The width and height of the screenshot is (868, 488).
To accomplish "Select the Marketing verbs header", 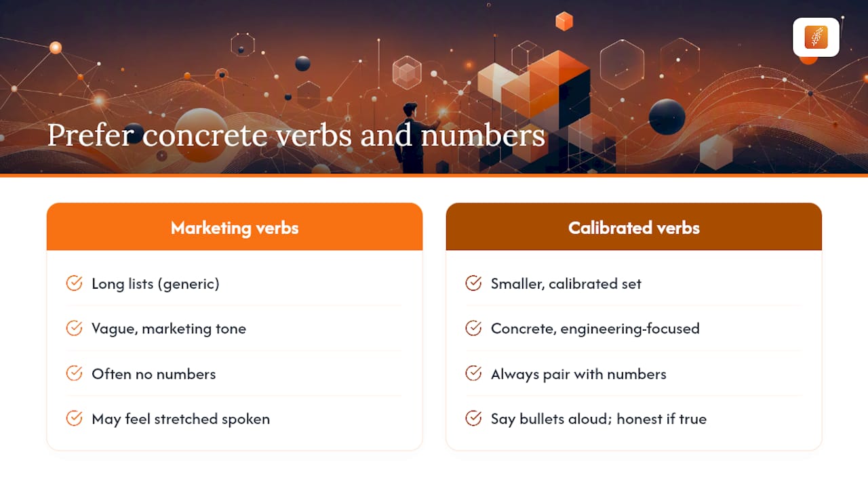I will click(235, 227).
